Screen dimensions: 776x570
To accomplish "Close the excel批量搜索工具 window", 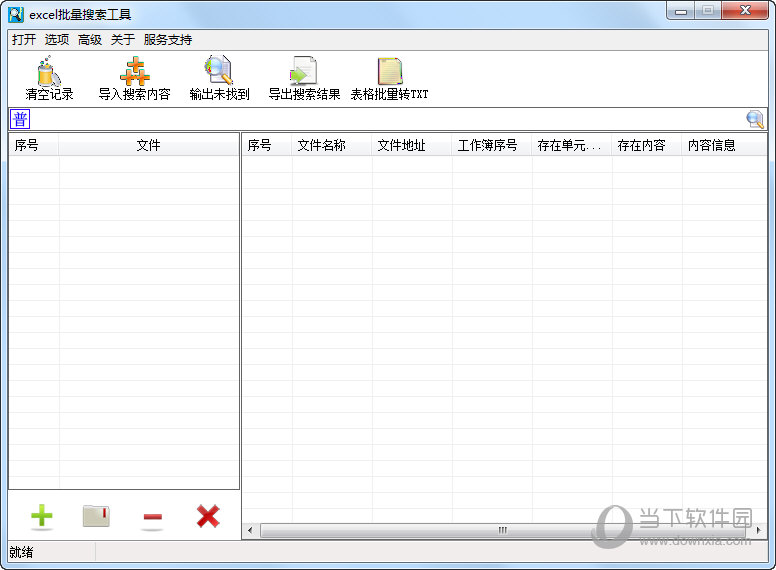I will point(745,10).
